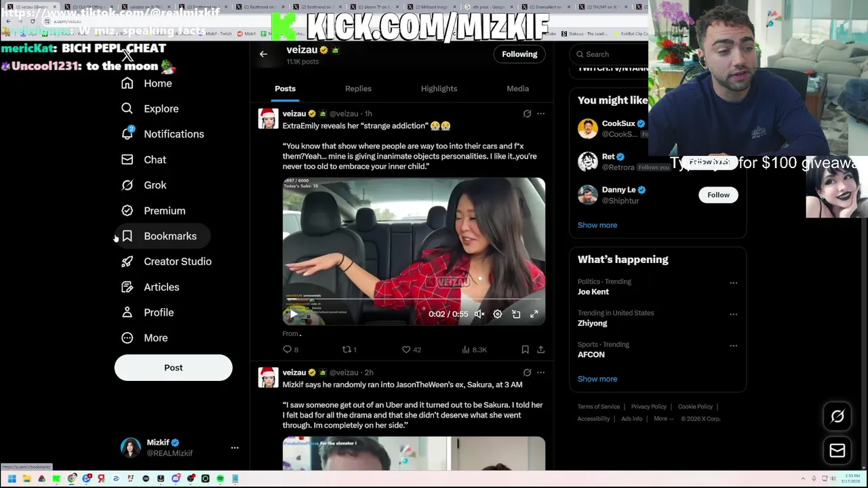Open Terms of Service link

(x=599, y=407)
